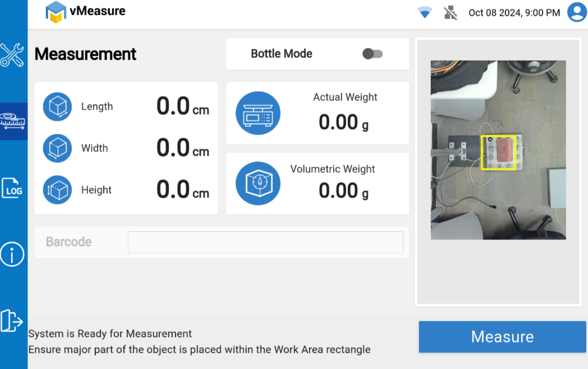Screen dimensions: 588x369
Task: Click the date and time display
Action: pyautogui.click(x=514, y=12)
